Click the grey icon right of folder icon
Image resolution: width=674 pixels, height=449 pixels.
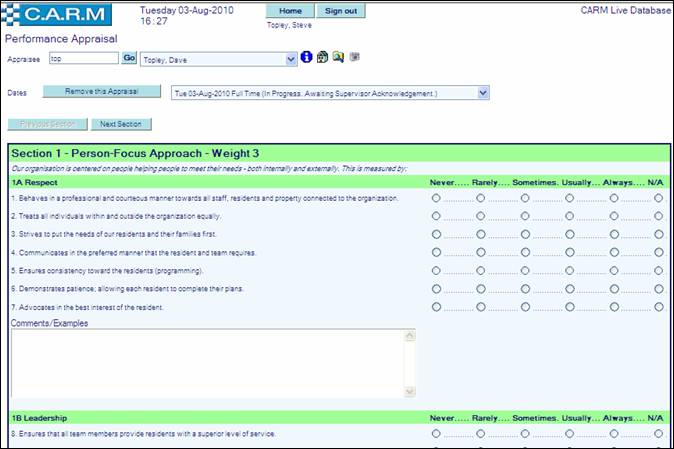tap(354, 58)
